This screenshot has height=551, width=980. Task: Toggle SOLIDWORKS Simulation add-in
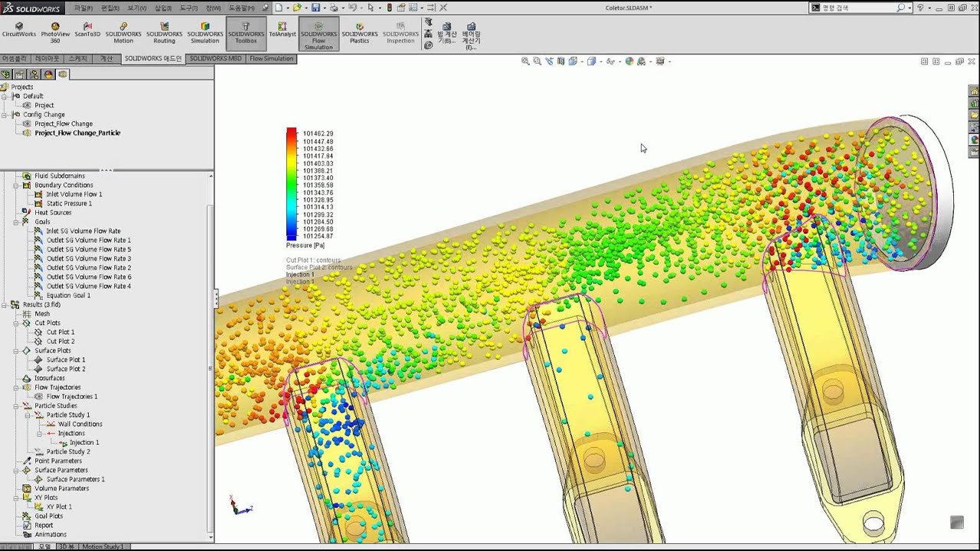click(x=205, y=32)
